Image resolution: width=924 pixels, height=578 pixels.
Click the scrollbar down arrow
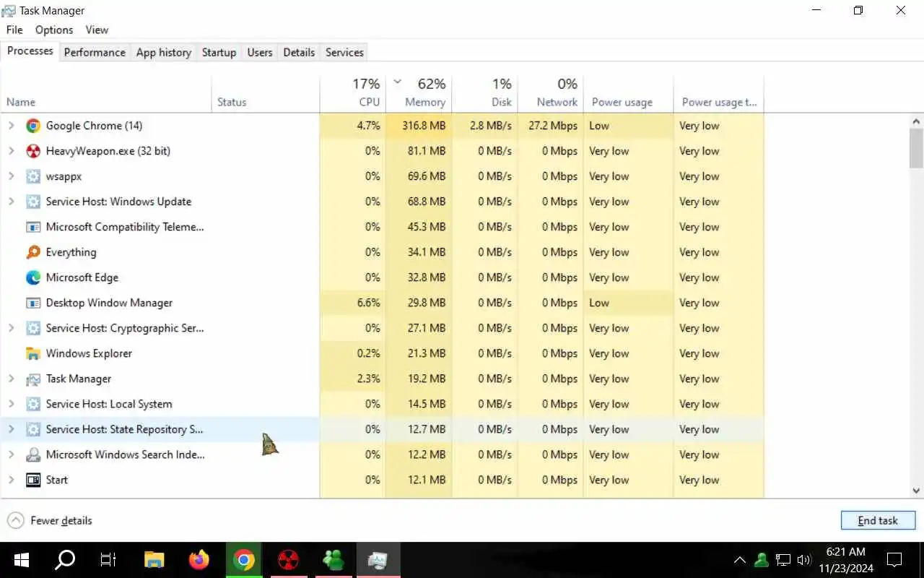coord(917,491)
